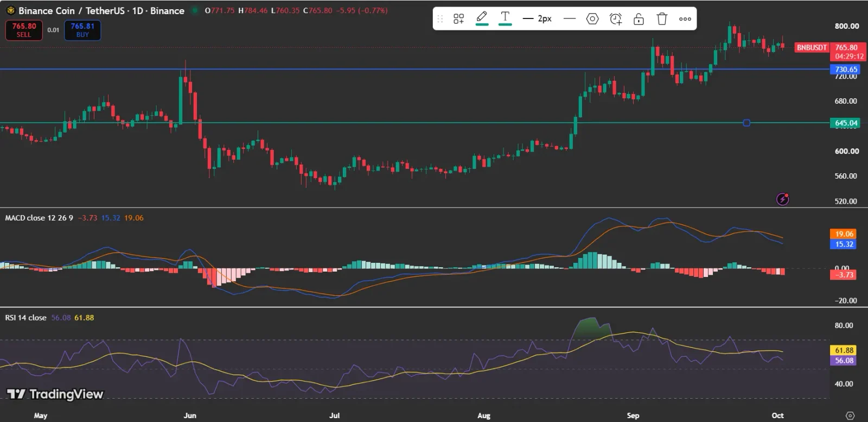Click the May label on time axis

41,415
